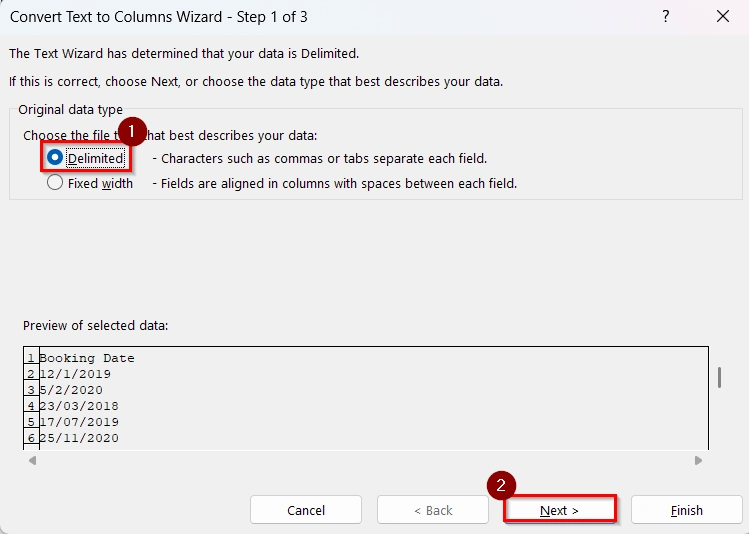Select the Delimited radio option
The height and width of the screenshot is (534, 749).
(55, 158)
